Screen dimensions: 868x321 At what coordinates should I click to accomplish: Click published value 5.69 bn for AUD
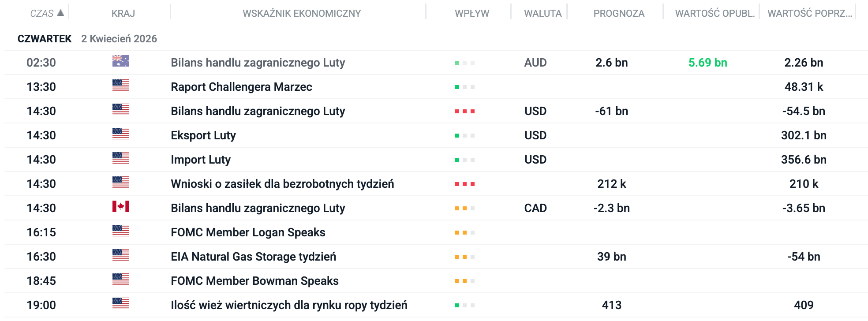tap(707, 63)
